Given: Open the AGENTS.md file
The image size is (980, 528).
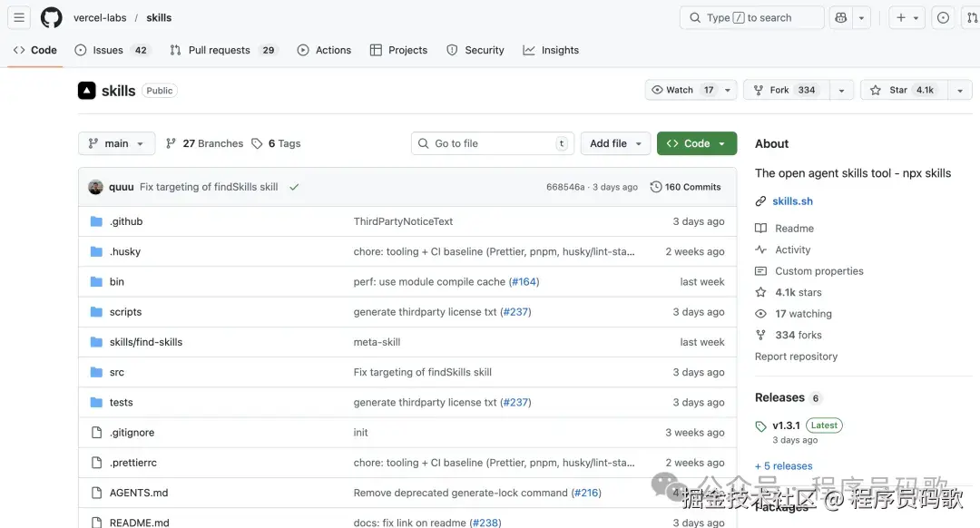Looking at the screenshot, I should [x=139, y=493].
